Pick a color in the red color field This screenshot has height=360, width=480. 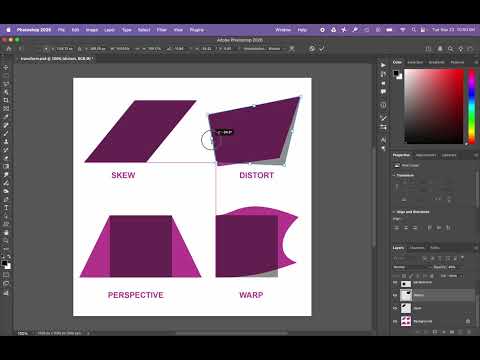point(434,107)
